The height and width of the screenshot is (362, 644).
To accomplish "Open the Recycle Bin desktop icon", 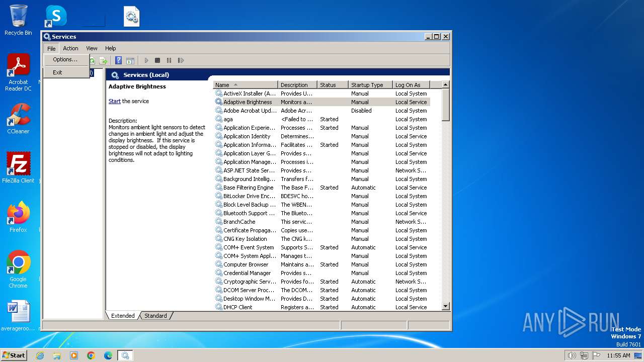I will coord(18,20).
